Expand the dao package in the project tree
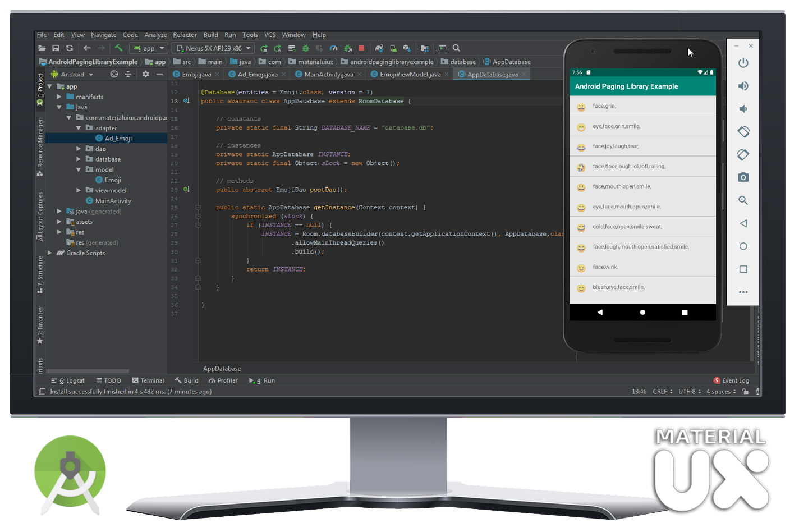Image resolution: width=799 pixels, height=532 pixels. (x=79, y=149)
